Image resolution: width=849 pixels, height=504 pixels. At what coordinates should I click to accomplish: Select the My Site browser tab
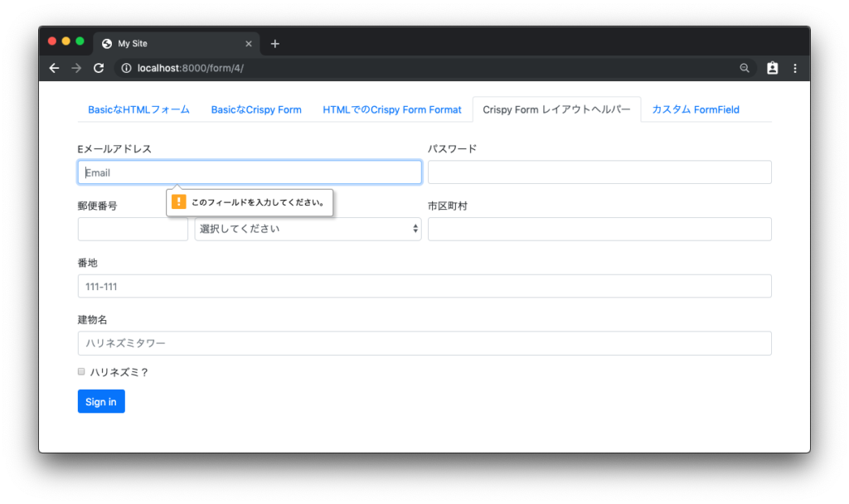[166, 43]
